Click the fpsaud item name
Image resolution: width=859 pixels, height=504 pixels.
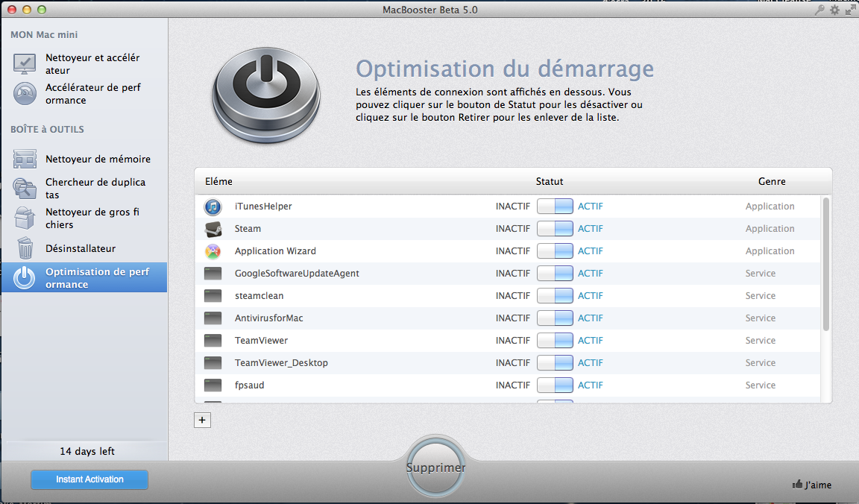[x=249, y=385]
